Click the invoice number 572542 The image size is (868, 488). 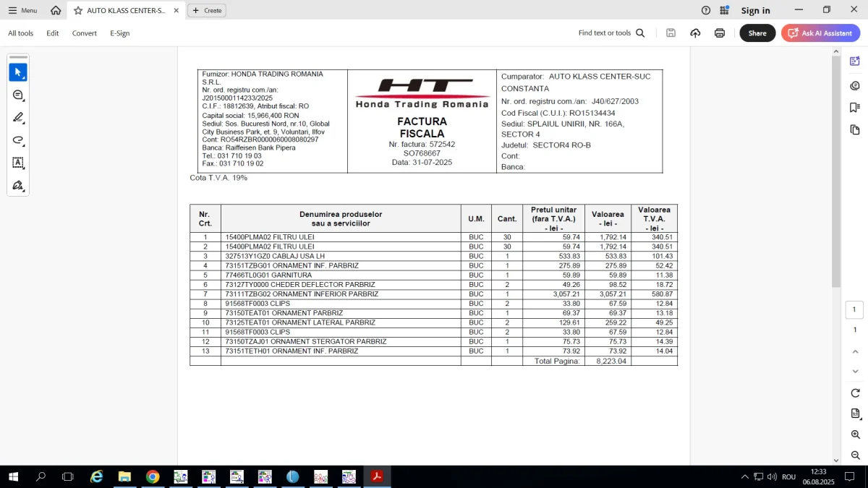(x=442, y=144)
